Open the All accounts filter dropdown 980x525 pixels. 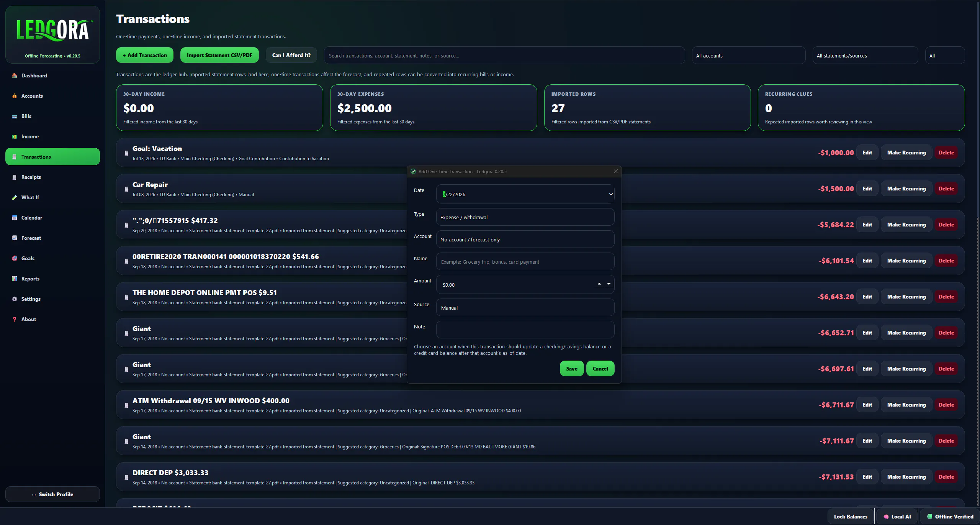click(x=748, y=56)
